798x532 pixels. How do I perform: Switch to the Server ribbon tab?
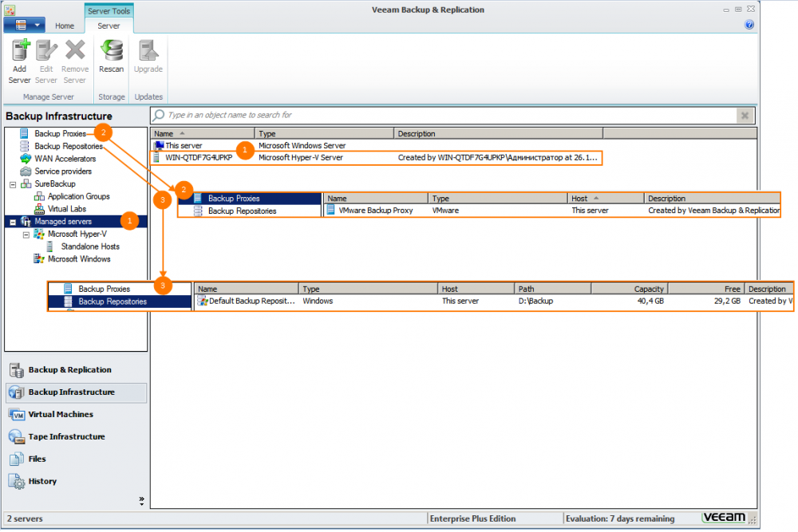[109, 26]
